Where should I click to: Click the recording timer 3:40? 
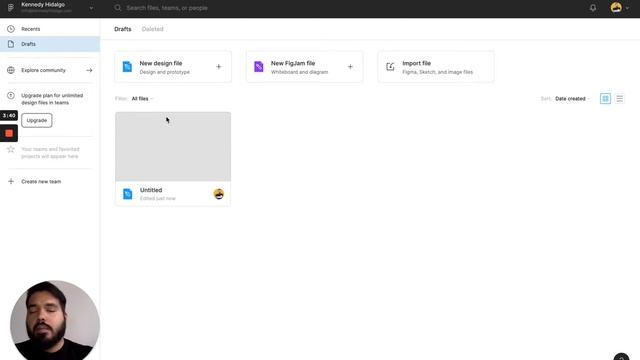click(x=9, y=116)
